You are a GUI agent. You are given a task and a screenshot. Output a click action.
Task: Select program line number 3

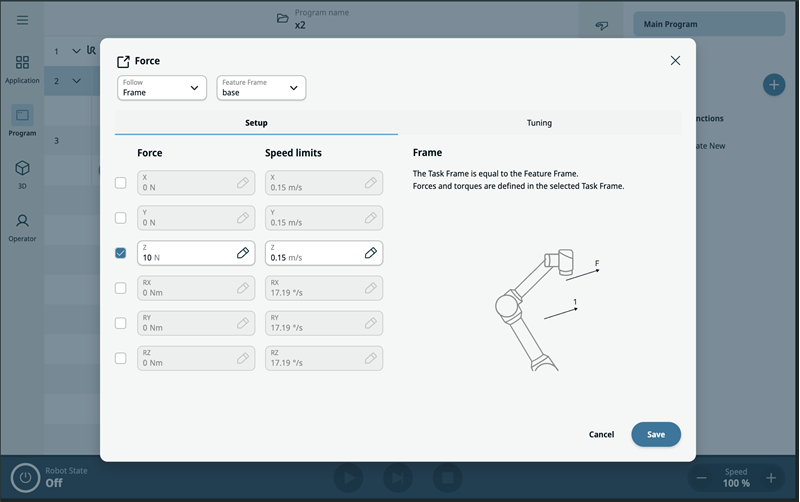click(57, 141)
